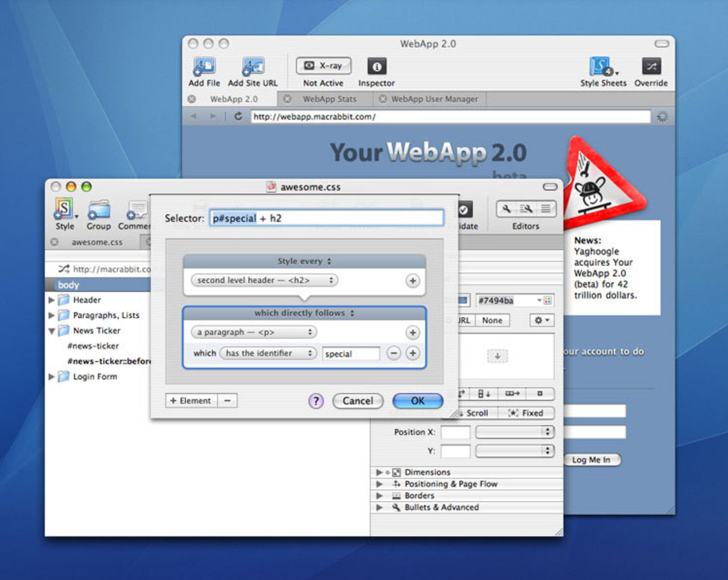Open the 'has the identifier' dropdown
728x580 pixels.
[268, 353]
